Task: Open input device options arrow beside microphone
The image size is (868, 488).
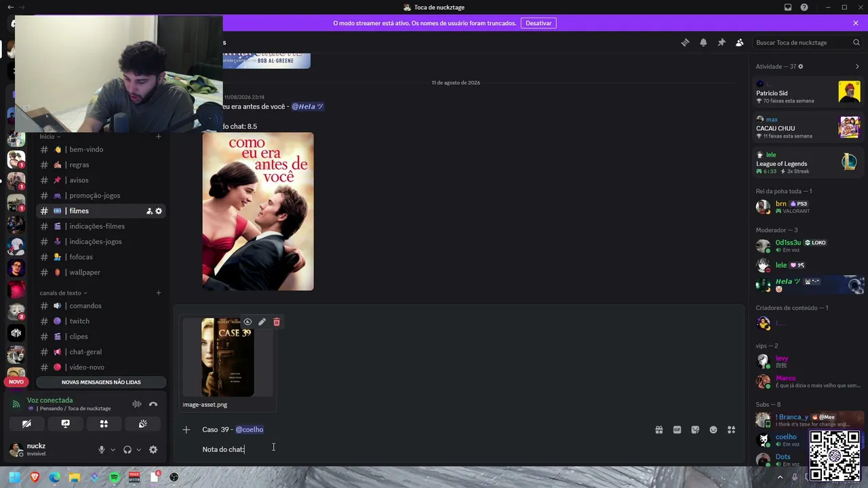Action: [113, 450]
